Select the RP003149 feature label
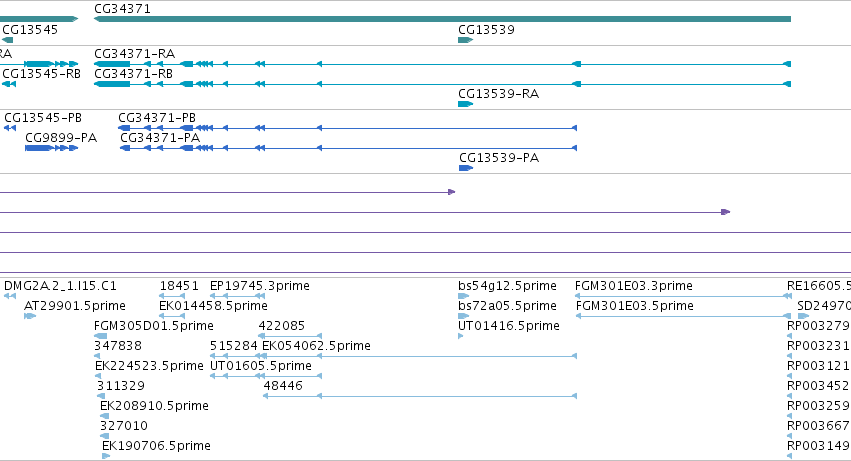The height and width of the screenshot is (461, 851). point(818,446)
